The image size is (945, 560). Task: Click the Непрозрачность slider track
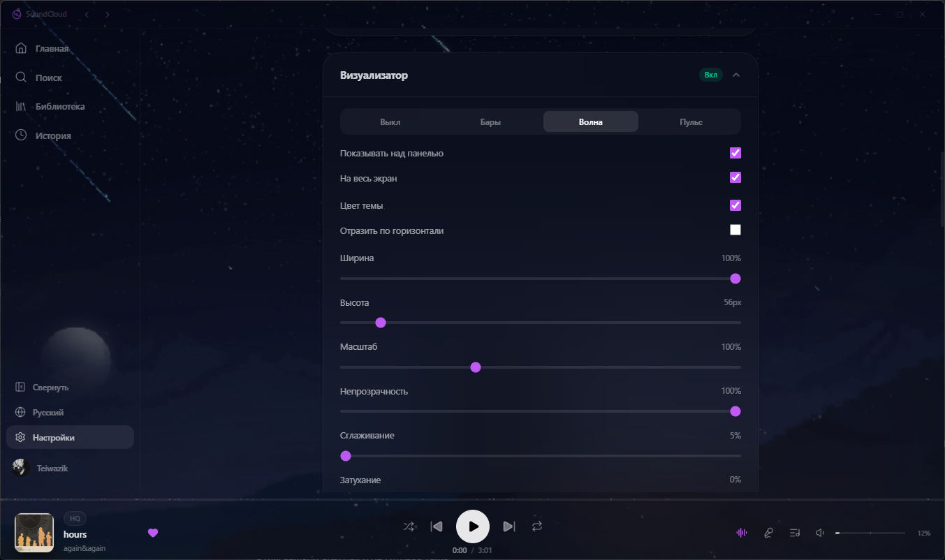[541, 411]
